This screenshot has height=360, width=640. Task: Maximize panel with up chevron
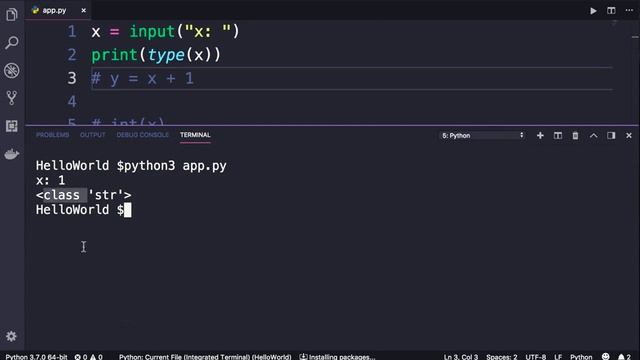593,136
